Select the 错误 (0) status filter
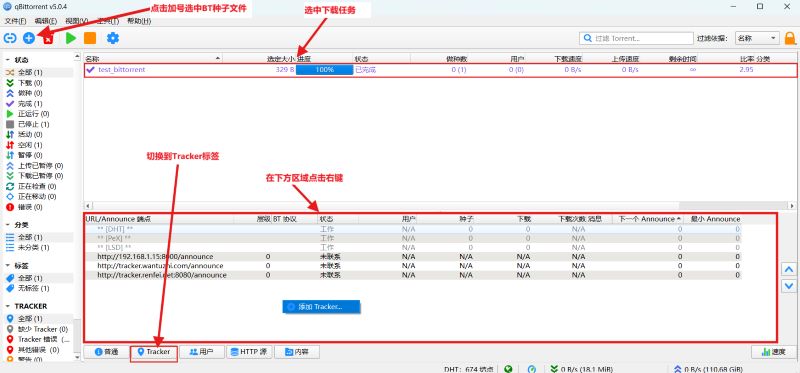The height and width of the screenshot is (373, 800). click(31, 207)
